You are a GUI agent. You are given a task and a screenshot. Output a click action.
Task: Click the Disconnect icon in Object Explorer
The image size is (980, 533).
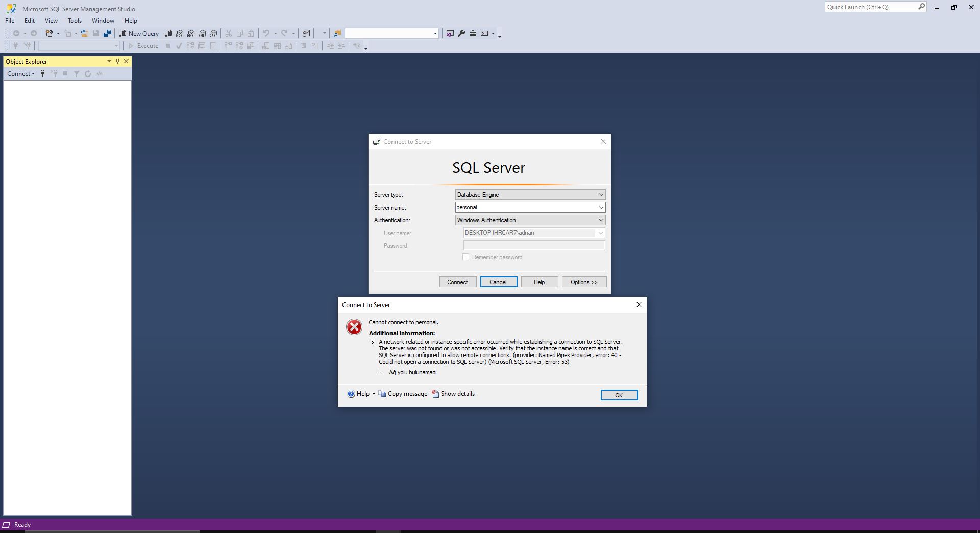[54, 74]
